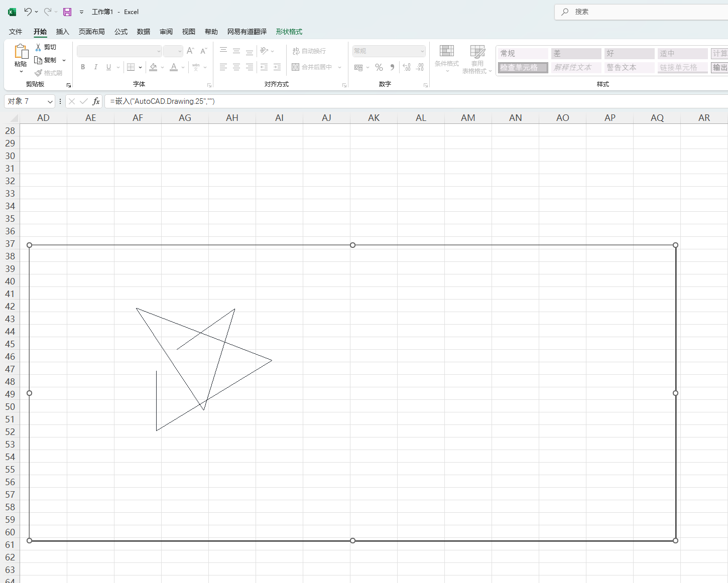Screen dimensions: 728x583
Task: Click the Cut scissors button
Action: point(46,47)
